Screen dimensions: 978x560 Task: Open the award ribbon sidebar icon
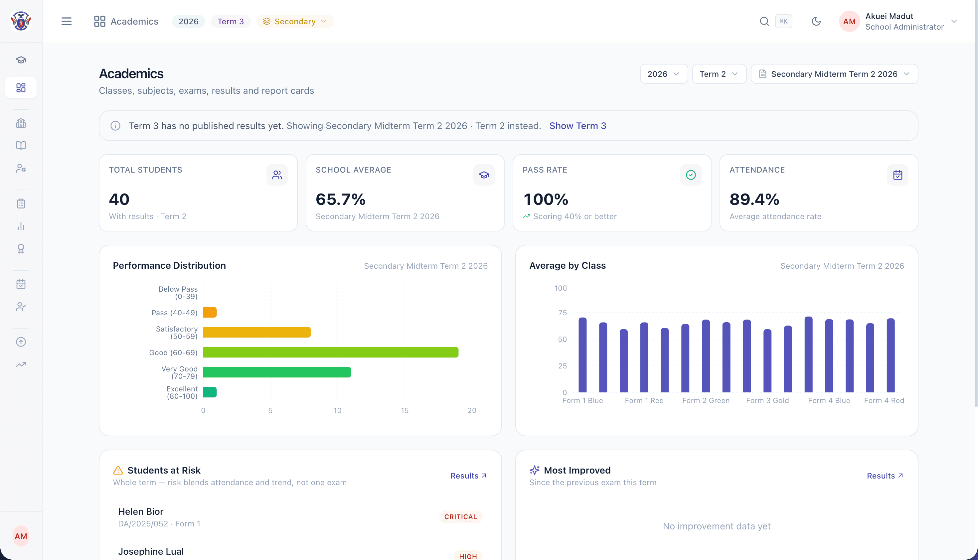coord(21,249)
